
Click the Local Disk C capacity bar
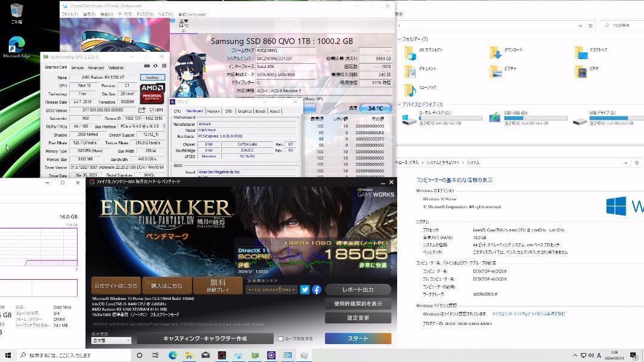pos(449,118)
